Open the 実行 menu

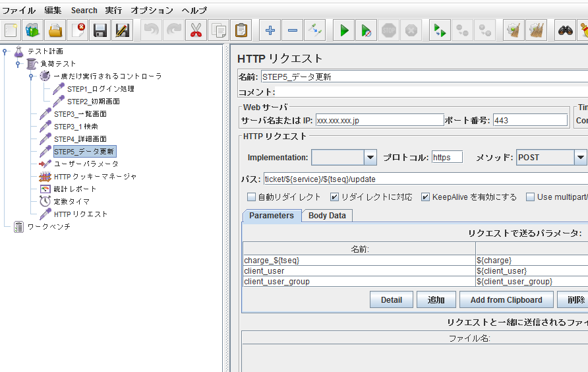113,11
